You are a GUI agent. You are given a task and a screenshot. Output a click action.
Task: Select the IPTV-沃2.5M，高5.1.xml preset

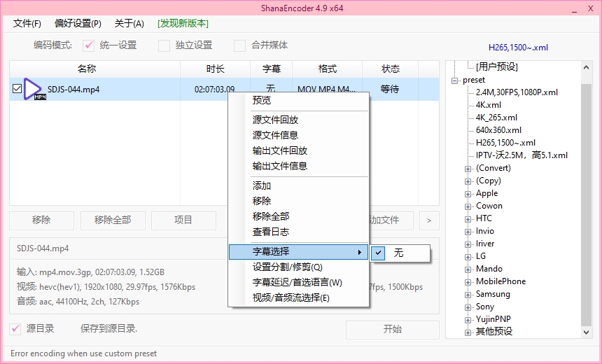(521, 155)
